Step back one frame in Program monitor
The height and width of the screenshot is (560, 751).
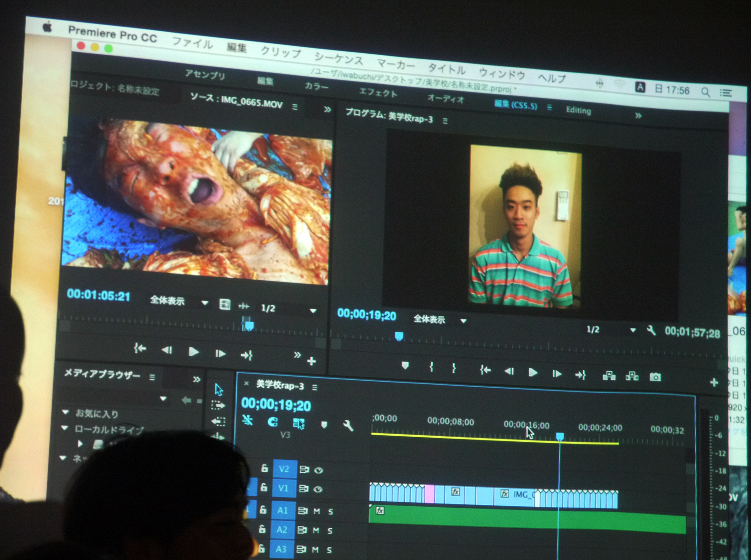[x=509, y=371]
